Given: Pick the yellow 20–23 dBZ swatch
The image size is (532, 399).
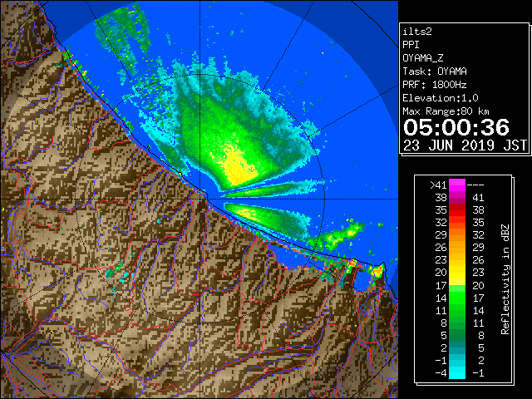Looking at the screenshot, I should 457,273.
